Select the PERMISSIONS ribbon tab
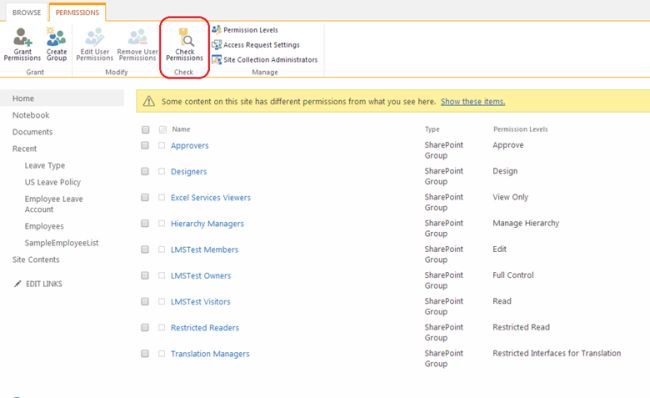This screenshot has width=650, height=398. pyautogui.click(x=77, y=12)
